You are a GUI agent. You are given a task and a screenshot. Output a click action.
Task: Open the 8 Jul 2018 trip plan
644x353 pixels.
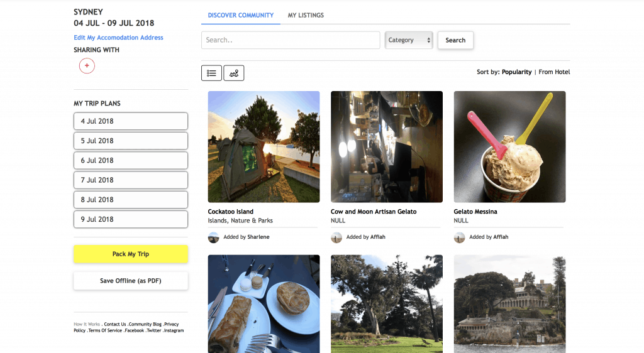click(x=131, y=200)
